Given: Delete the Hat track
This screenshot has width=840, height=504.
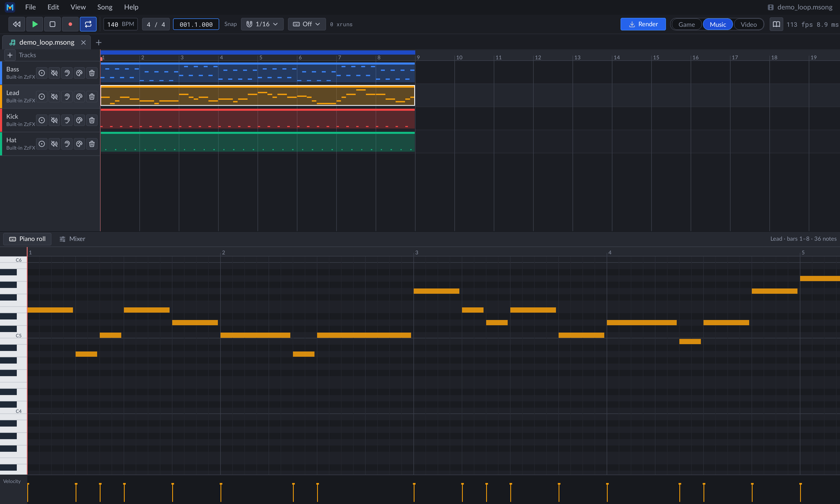Looking at the screenshot, I should tap(92, 144).
